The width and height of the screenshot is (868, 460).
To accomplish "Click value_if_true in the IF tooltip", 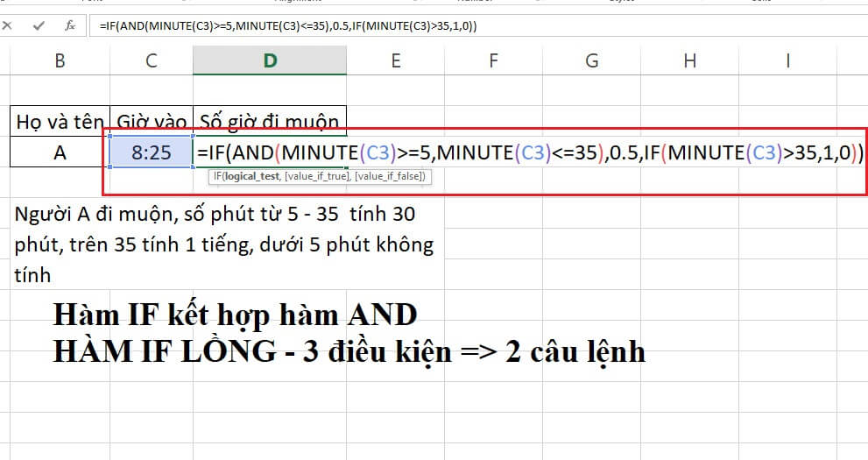I will [x=317, y=177].
